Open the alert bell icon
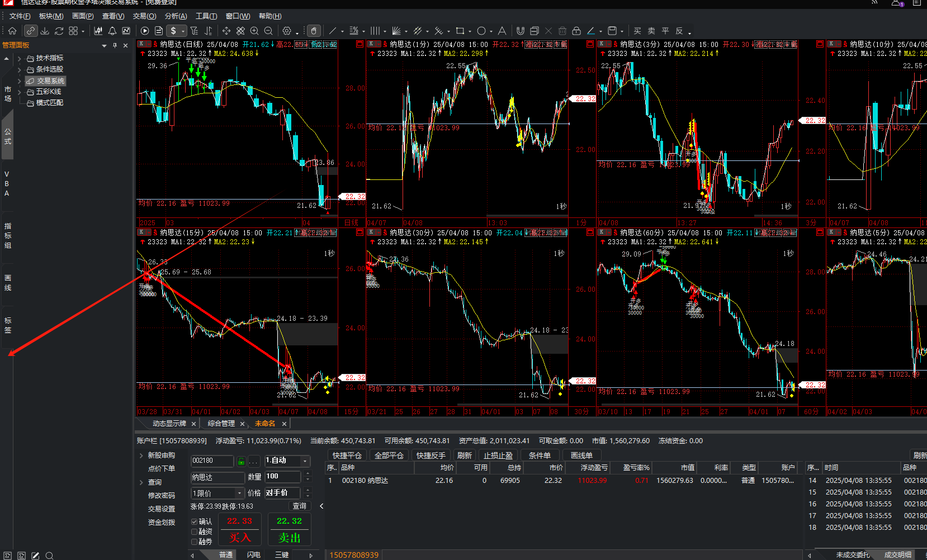The width and height of the screenshot is (927, 560). tap(112, 31)
